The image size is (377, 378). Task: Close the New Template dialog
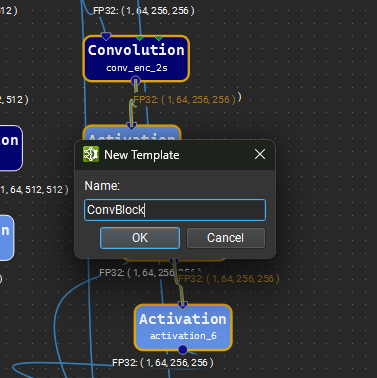(x=260, y=154)
